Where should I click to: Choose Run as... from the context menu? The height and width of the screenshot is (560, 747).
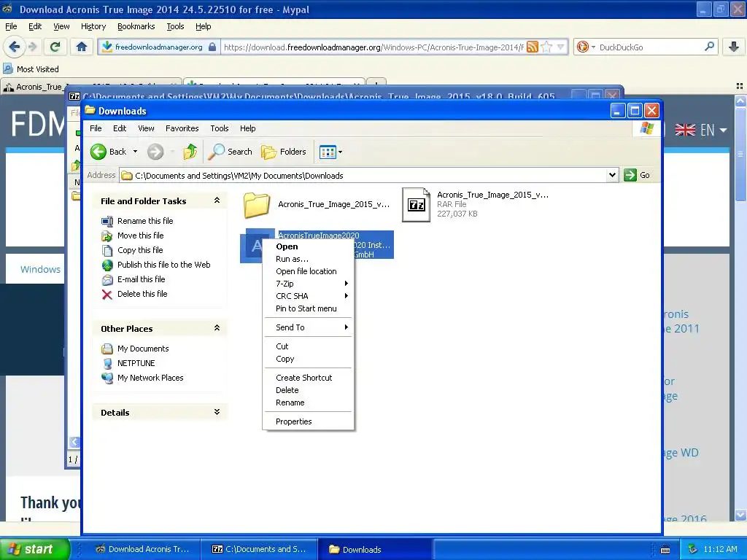[308, 259]
